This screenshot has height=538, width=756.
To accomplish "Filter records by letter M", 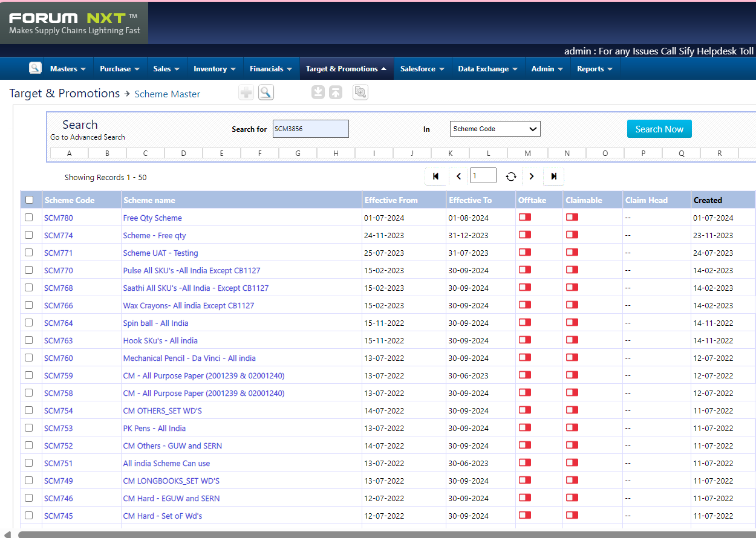I will click(x=527, y=153).
